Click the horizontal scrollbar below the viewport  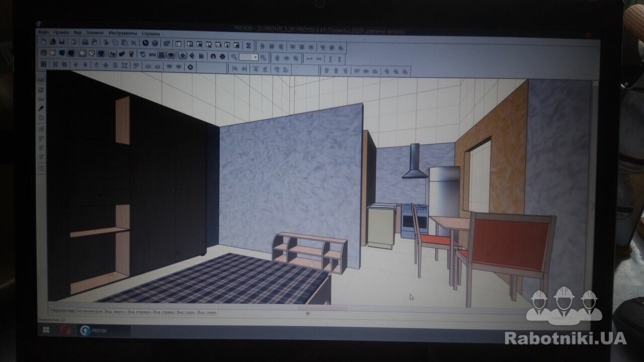(x=322, y=307)
